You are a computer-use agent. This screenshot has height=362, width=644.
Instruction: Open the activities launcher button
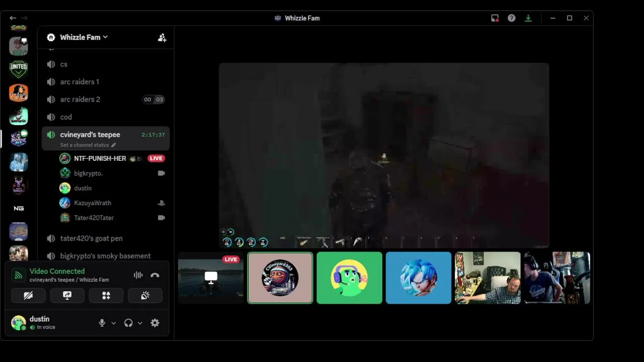106,296
